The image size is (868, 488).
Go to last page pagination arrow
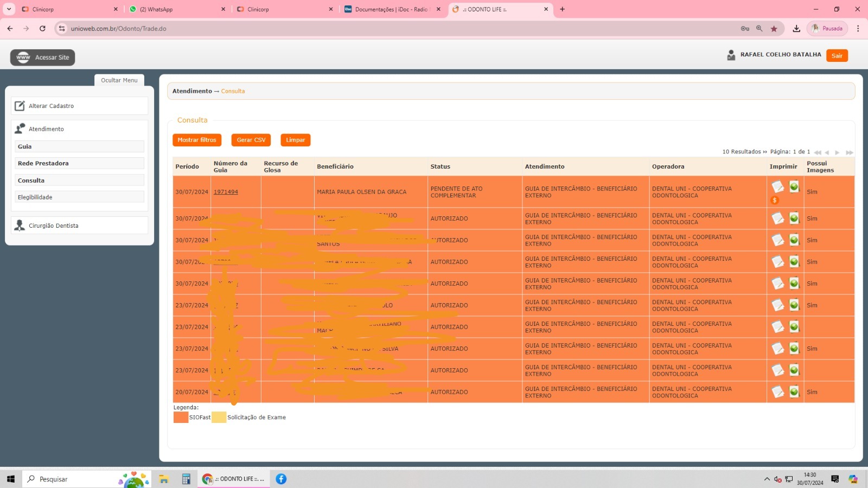pos(849,152)
